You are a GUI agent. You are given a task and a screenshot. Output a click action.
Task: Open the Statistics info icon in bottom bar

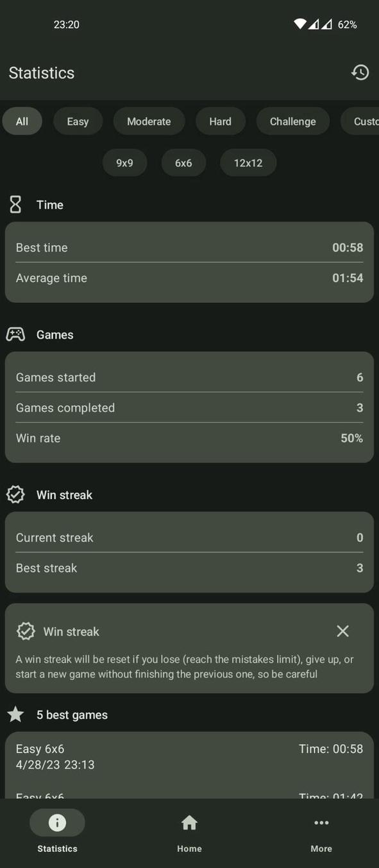tap(57, 822)
